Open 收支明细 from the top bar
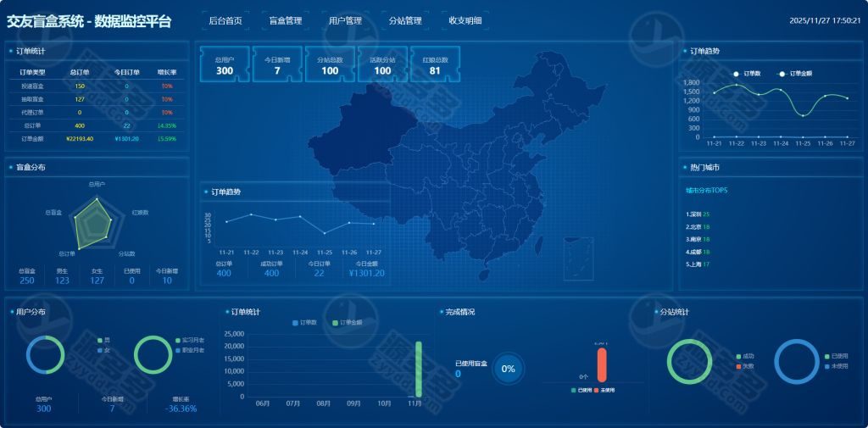 pos(465,20)
